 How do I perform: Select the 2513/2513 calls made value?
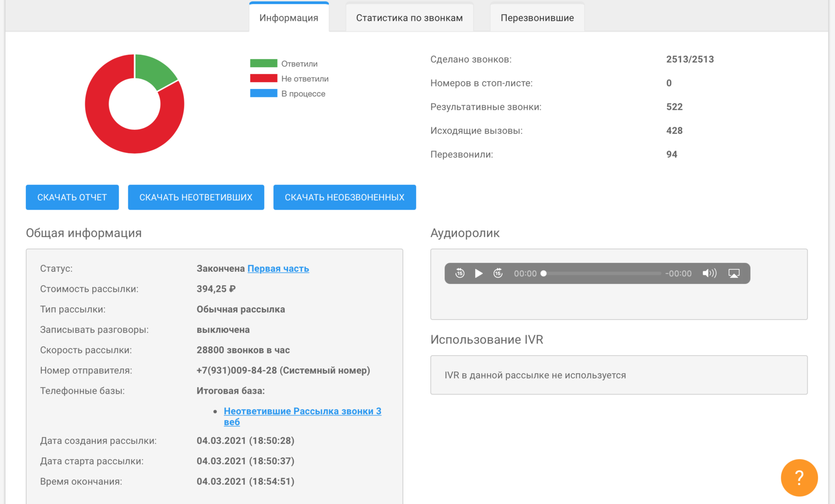pos(690,59)
